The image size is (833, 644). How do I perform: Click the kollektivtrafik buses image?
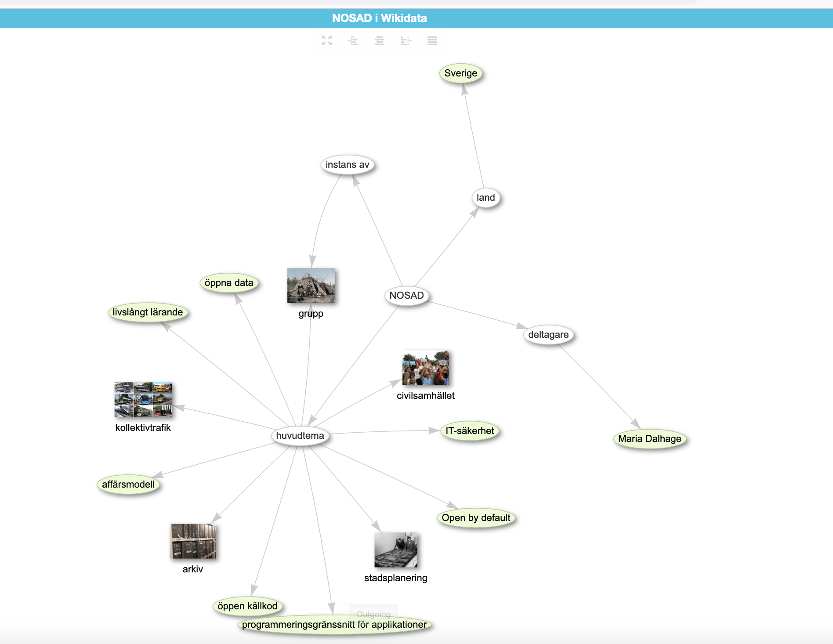(143, 400)
